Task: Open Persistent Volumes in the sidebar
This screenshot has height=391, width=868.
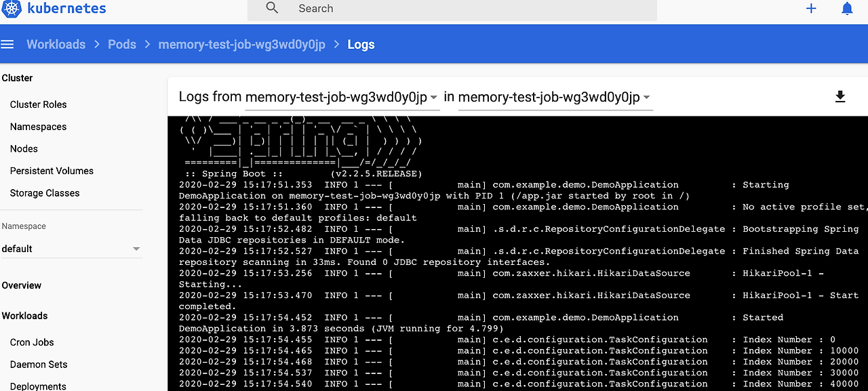Action: click(52, 171)
